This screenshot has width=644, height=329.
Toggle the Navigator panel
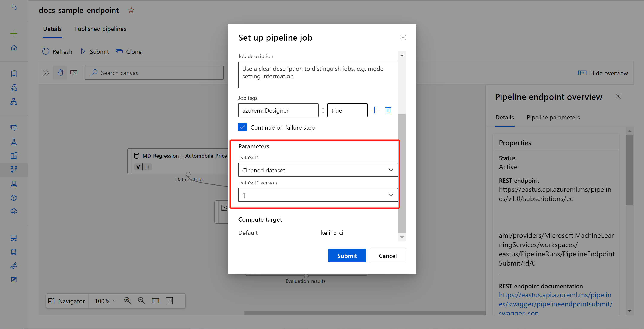click(67, 301)
